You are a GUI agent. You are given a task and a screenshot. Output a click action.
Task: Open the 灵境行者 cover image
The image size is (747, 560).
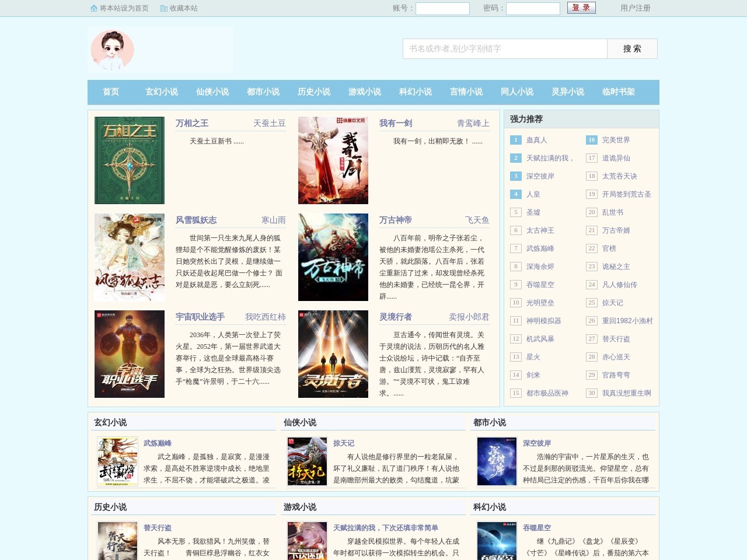[333, 354]
